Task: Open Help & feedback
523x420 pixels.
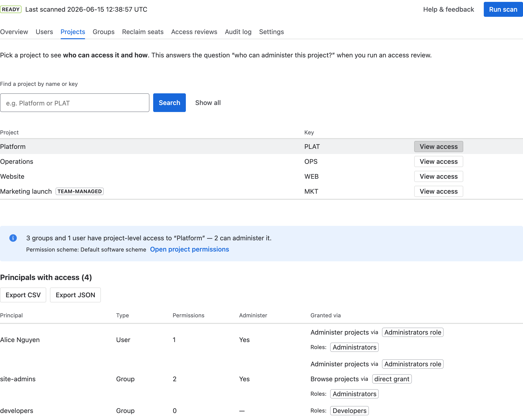Action: point(449,10)
